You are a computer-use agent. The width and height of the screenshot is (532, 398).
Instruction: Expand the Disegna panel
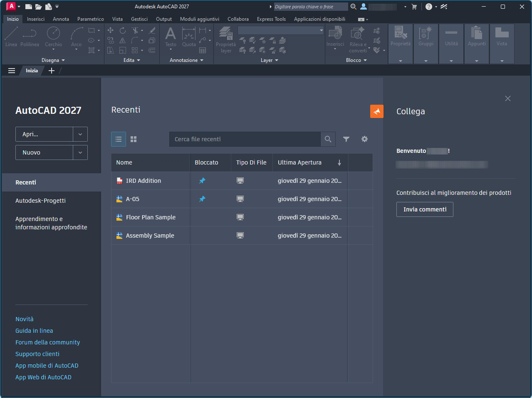coord(53,60)
